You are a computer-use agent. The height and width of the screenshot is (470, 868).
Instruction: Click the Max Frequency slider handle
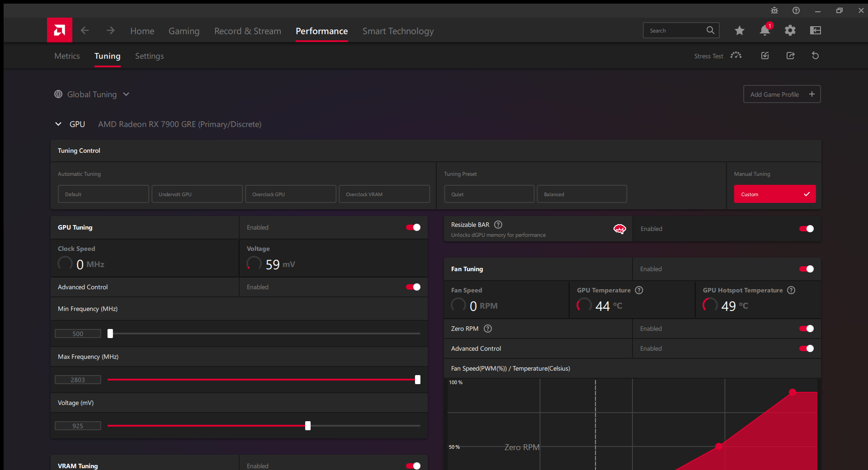click(418, 380)
